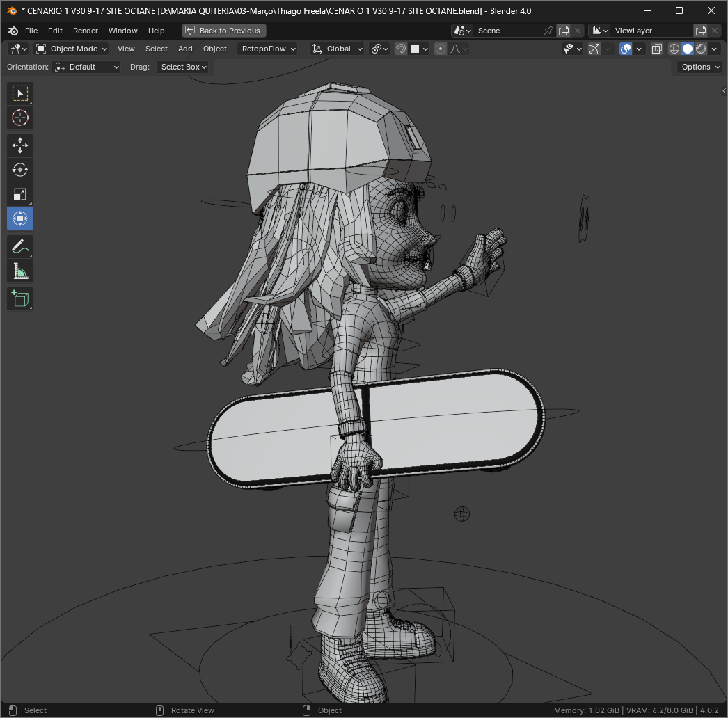Click Back to Previous button
The height and width of the screenshot is (718, 728).
pos(224,31)
